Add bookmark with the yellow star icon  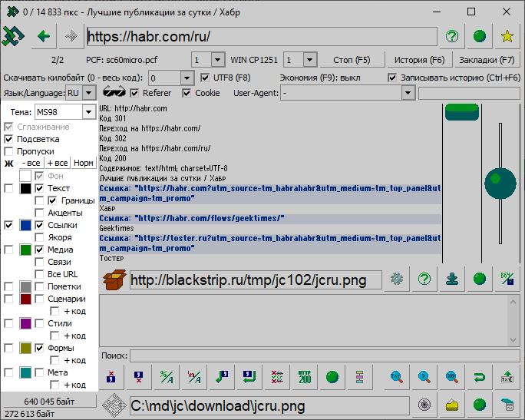[507, 36]
